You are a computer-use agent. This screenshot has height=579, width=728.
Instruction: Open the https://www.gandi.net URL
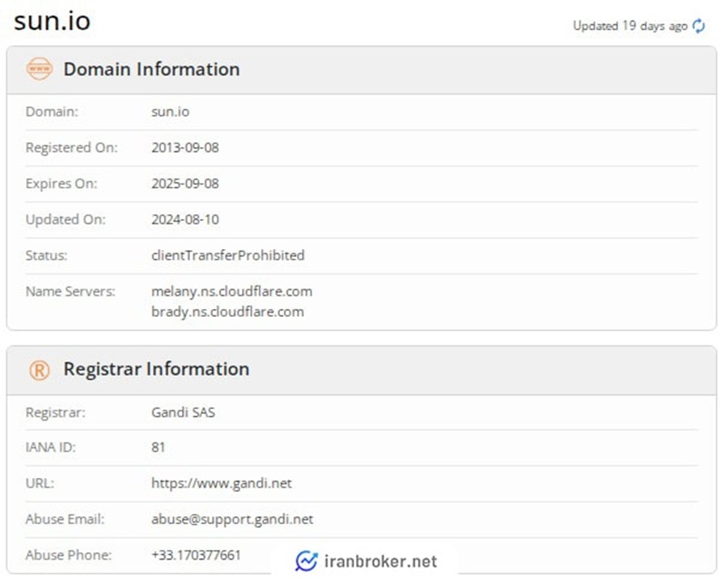[x=222, y=484]
